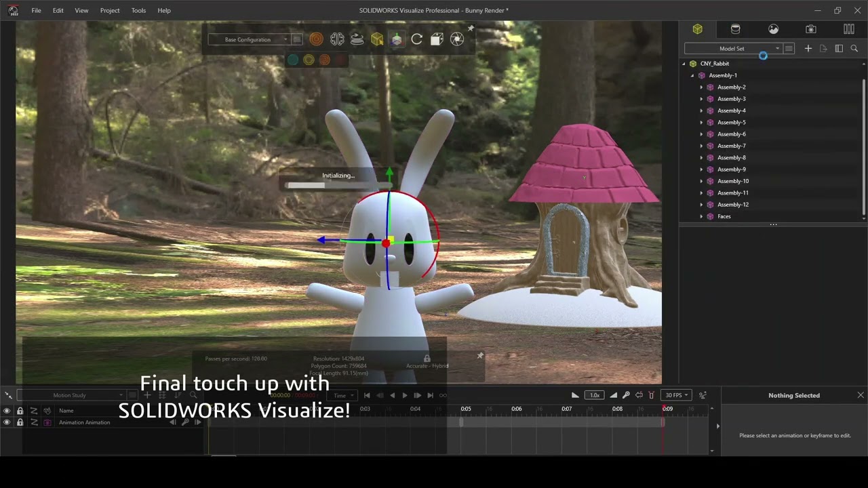The height and width of the screenshot is (488, 868).
Task: Open the View menu
Action: point(81,10)
